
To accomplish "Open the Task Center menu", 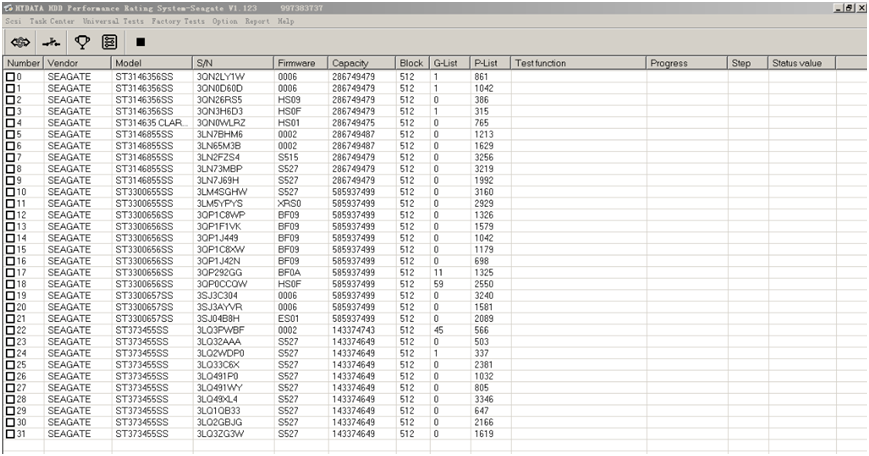I will click(52, 21).
